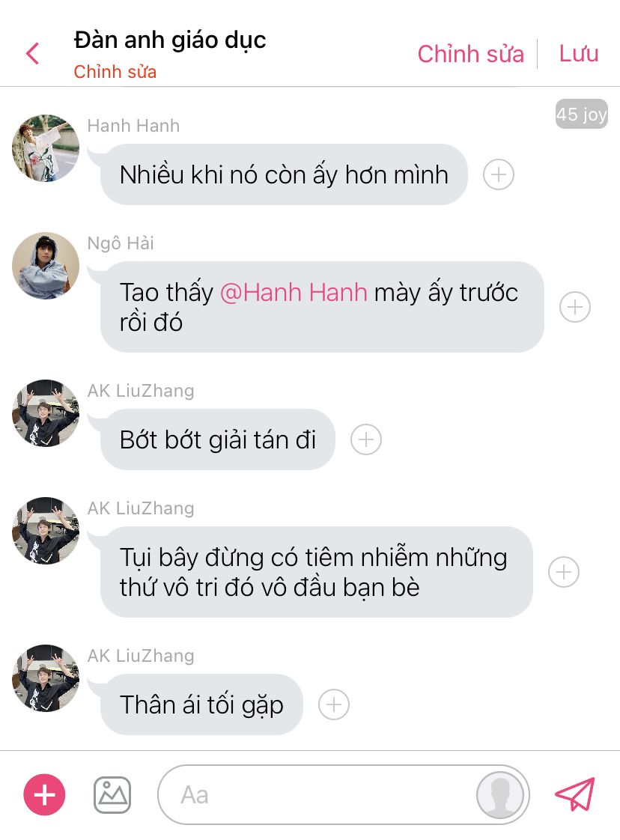The height and width of the screenshot is (840, 620).
Task: Open Ngô Hải's profile avatar
Action: [46, 266]
